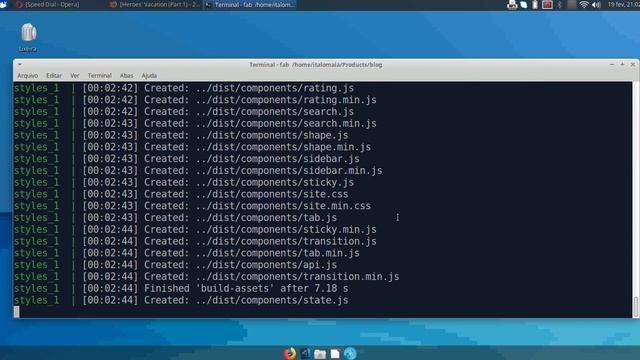Screen dimensions: 640x360
Task: Click the red notification tray icon
Action: coord(547,4)
